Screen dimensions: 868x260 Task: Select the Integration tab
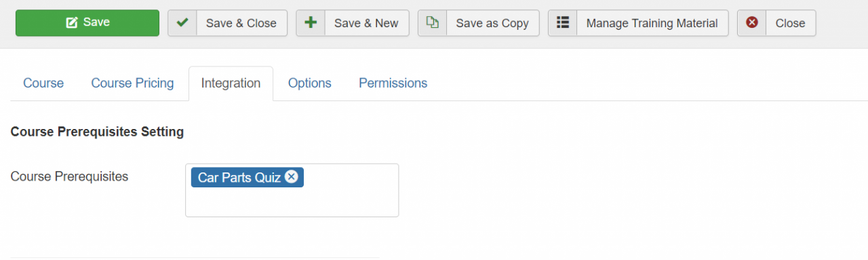click(x=231, y=83)
